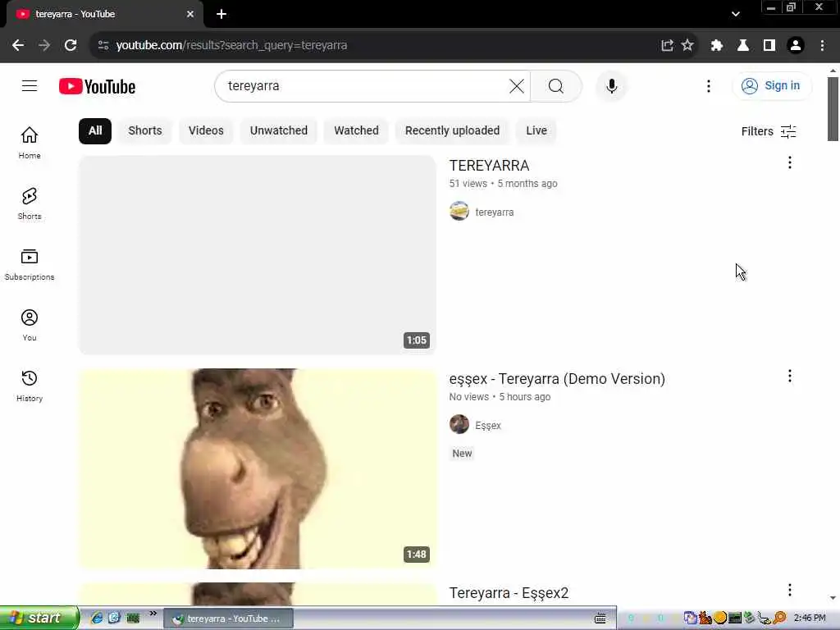This screenshot has height=630, width=840.
Task: Expand the tab search dropdown arrow
Action: (736, 14)
